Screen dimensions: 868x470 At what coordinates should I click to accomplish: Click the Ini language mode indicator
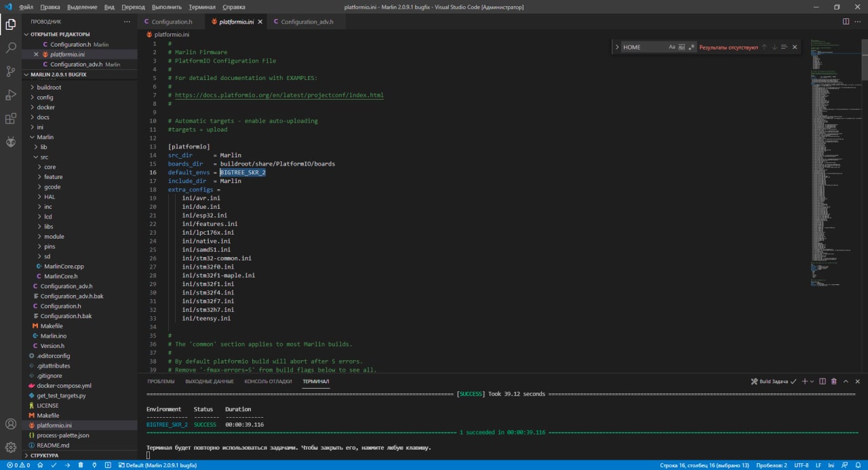831,465
